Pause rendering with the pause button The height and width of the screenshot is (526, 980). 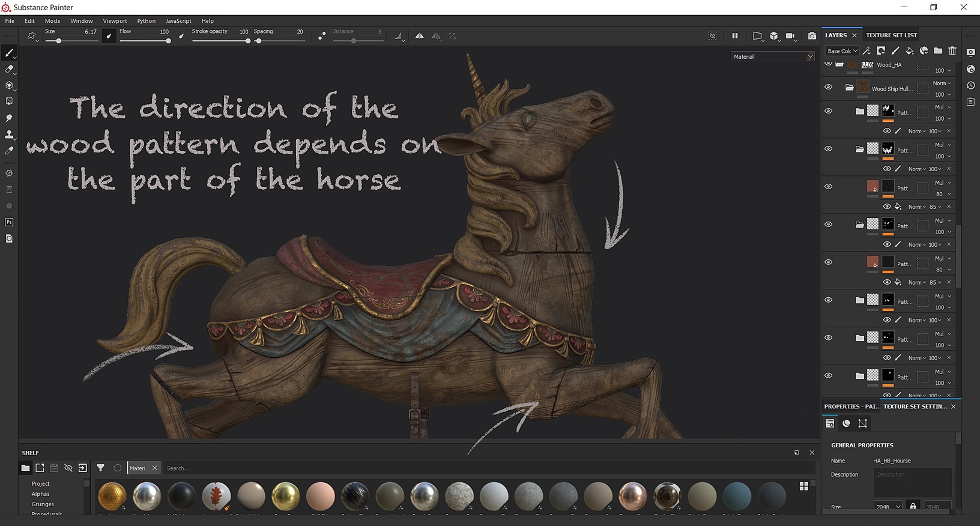pos(734,36)
